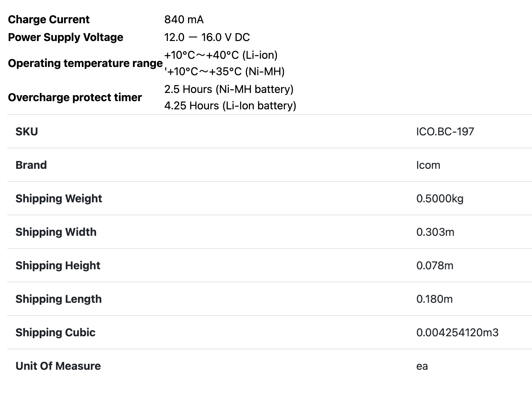The image size is (532, 393).
Task: Click the Unit Of Measure value ea
Action: [x=422, y=366]
